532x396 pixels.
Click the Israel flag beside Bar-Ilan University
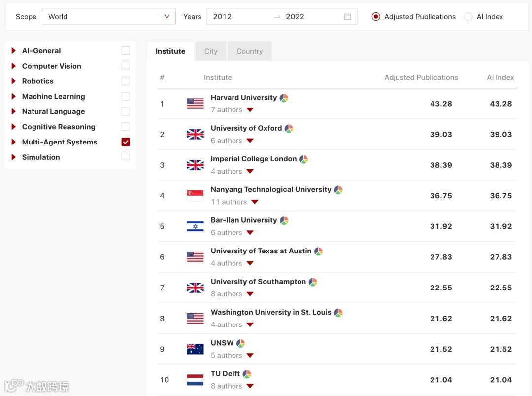(195, 226)
